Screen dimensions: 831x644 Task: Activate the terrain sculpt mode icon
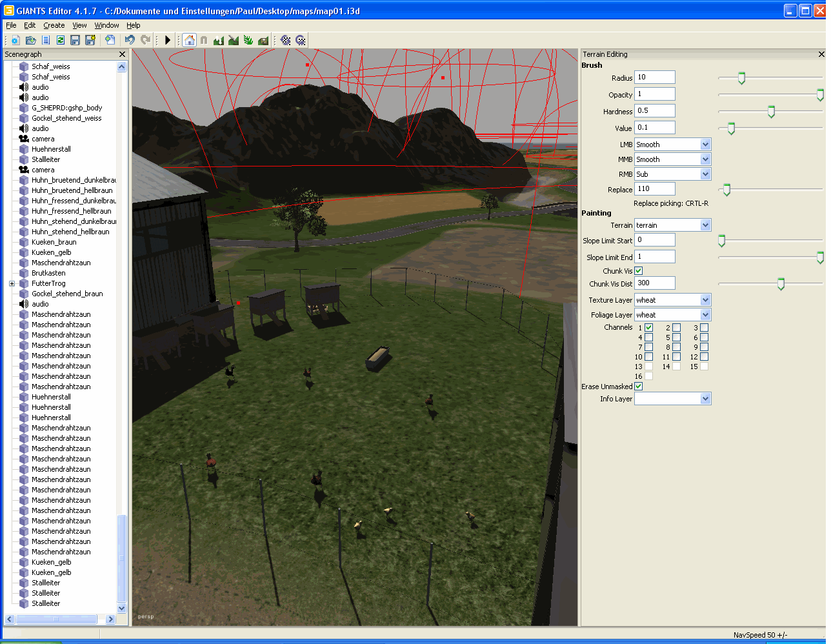tap(219, 40)
